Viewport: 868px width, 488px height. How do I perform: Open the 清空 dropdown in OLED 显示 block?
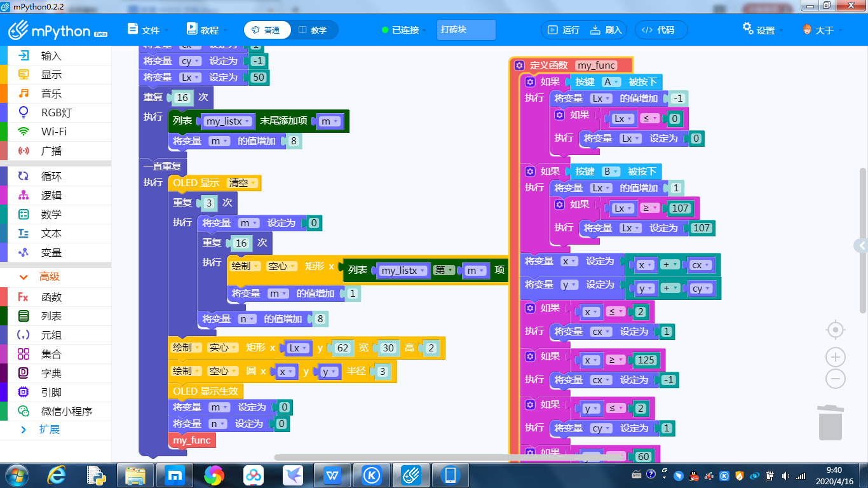coord(242,183)
